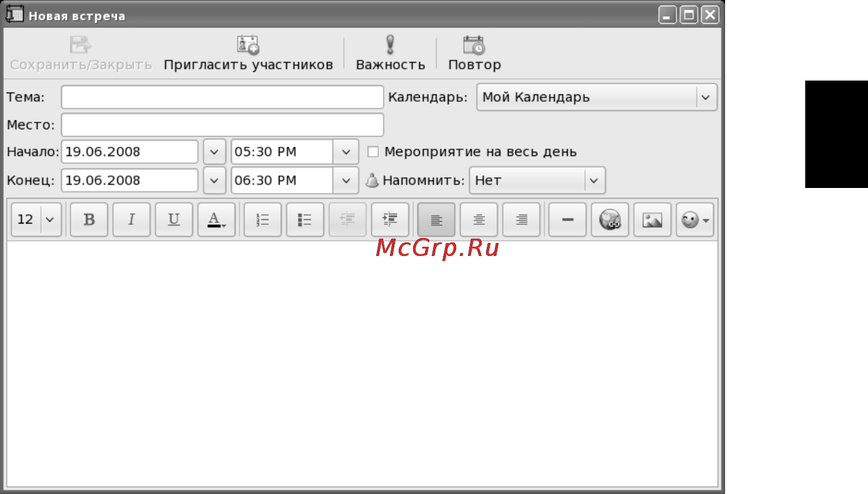Increase paragraph indent
The height and width of the screenshot is (494, 868).
click(x=390, y=220)
